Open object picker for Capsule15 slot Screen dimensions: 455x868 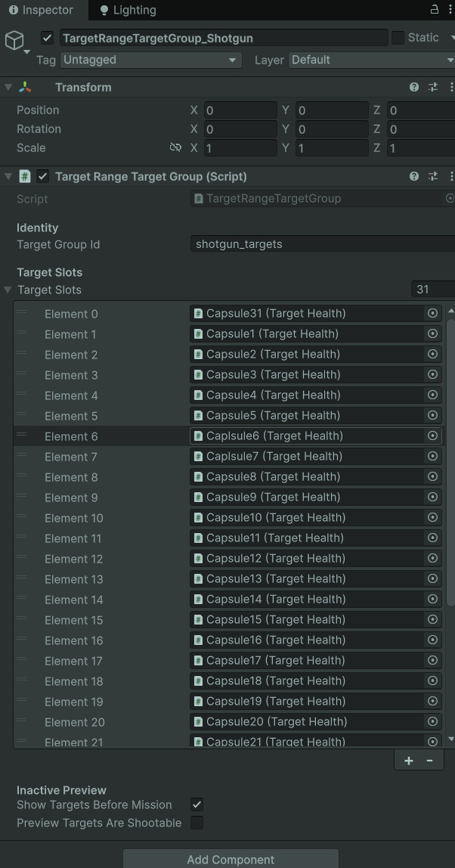pos(433,619)
